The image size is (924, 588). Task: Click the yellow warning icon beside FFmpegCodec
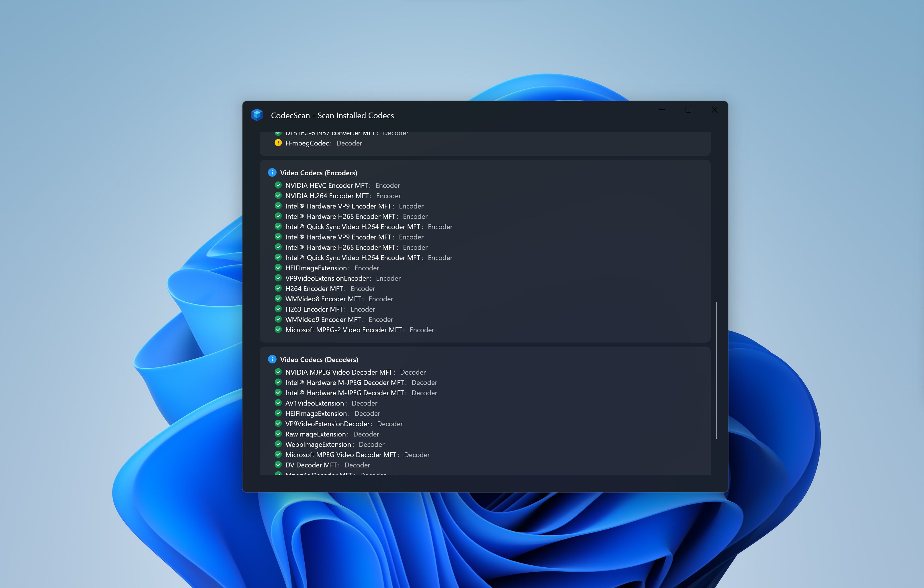tap(278, 143)
